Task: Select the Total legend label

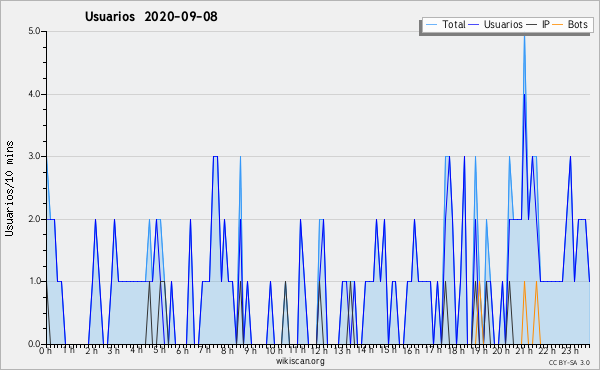Action: pos(454,24)
